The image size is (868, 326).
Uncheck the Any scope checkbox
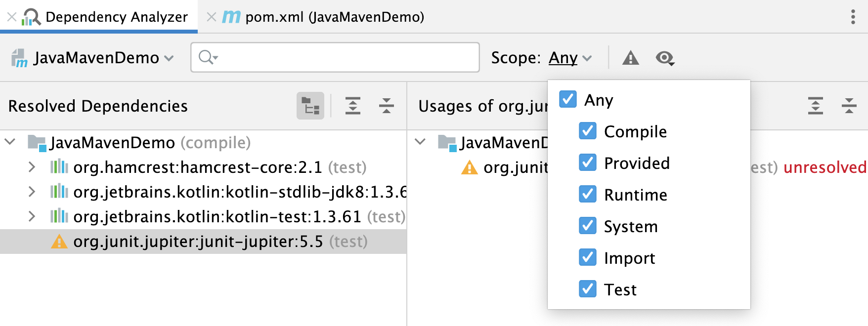point(568,99)
